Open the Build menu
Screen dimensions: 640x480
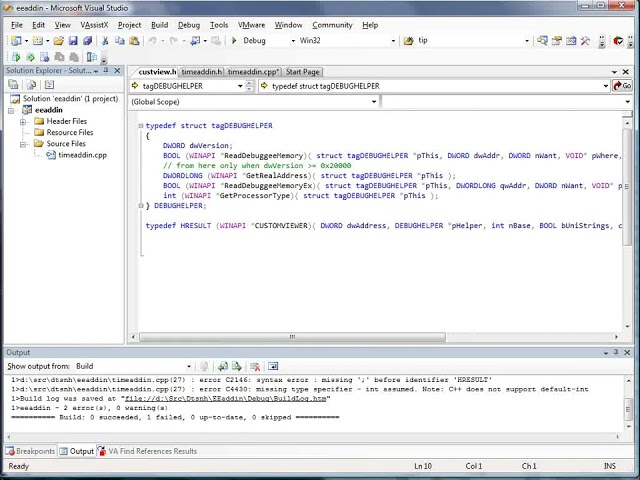point(160,25)
